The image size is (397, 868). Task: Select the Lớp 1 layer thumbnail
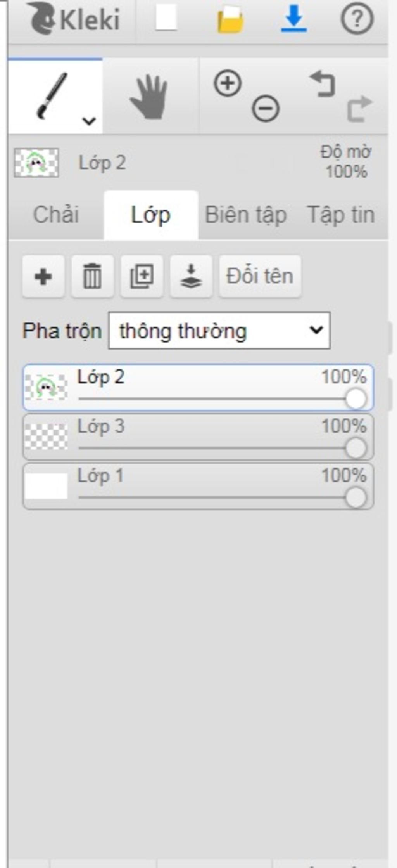(x=46, y=486)
